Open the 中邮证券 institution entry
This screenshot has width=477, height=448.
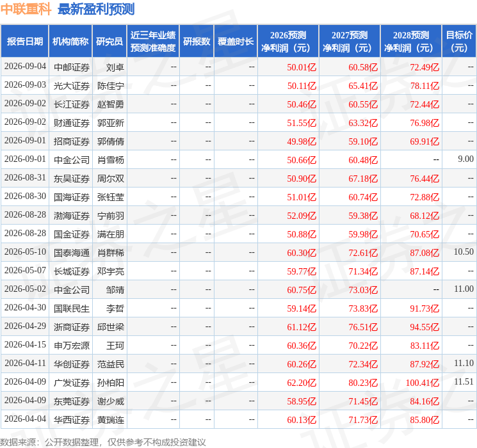(72, 67)
